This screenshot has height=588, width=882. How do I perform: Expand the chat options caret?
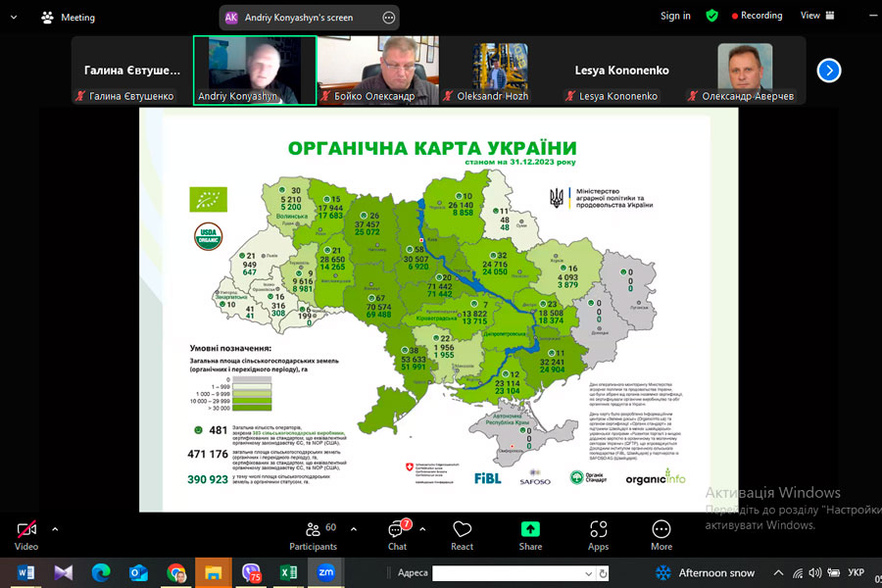pyautogui.click(x=422, y=529)
